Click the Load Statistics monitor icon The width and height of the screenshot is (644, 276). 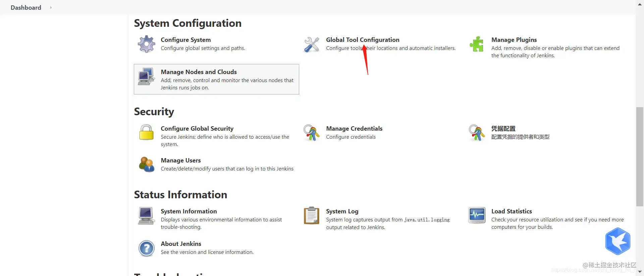(x=477, y=215)
